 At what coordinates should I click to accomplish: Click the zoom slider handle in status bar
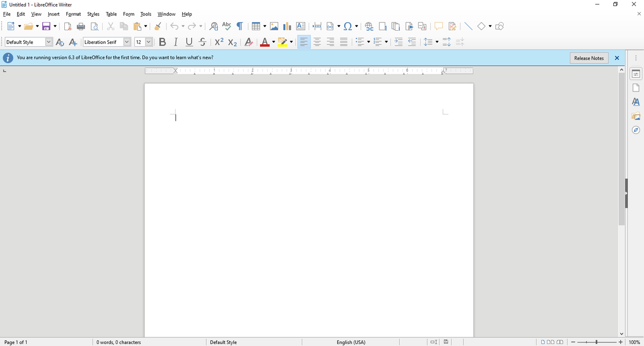pos(596,342)
